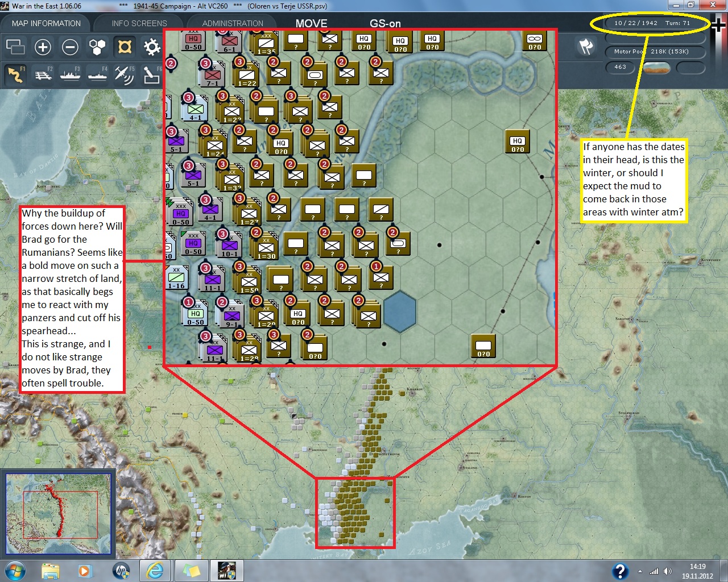This screenshot has width=728, height=582.
Task: Open the volume speaker tray icon
Action: (x=667, y=571)
